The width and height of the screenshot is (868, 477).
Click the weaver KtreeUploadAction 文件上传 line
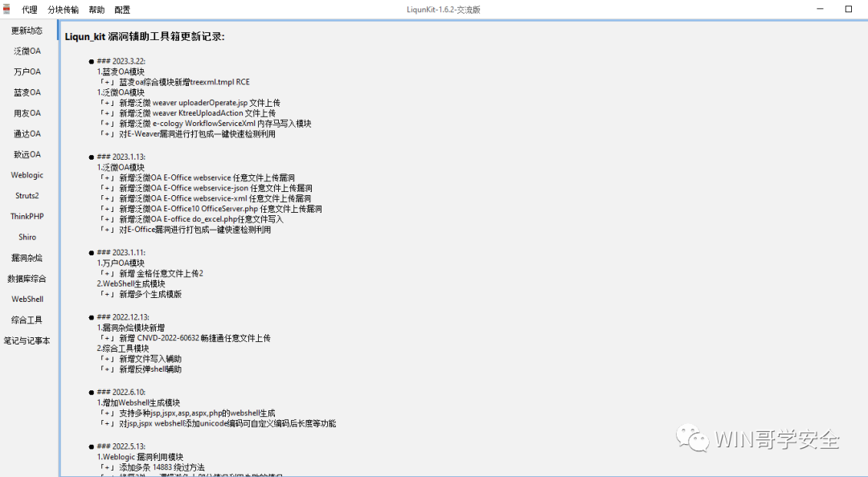pos(187,113)
